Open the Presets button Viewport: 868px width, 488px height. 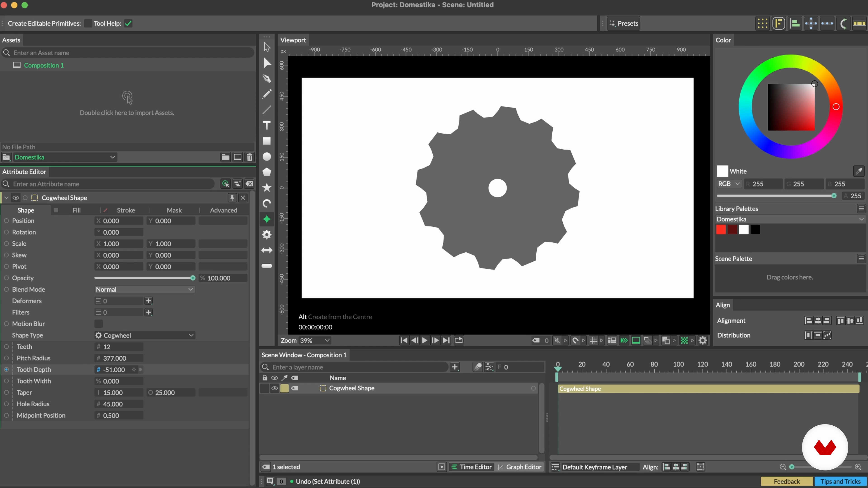point(623,23)
